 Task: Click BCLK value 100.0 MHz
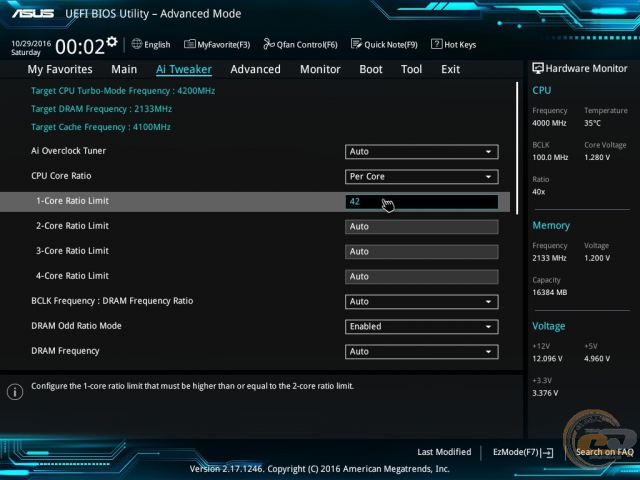point(550,157)
